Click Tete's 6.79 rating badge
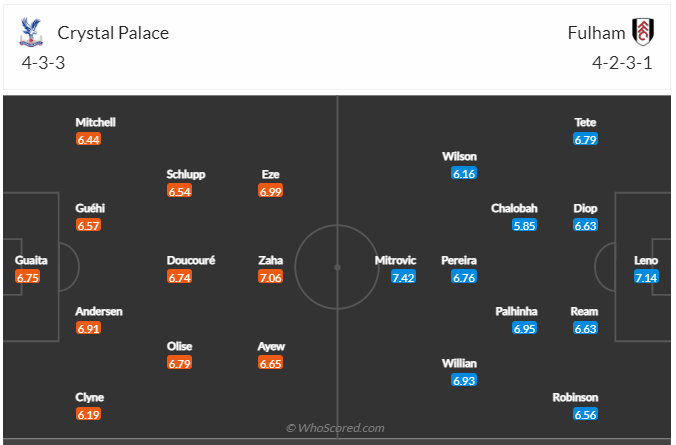 point(585,139)
